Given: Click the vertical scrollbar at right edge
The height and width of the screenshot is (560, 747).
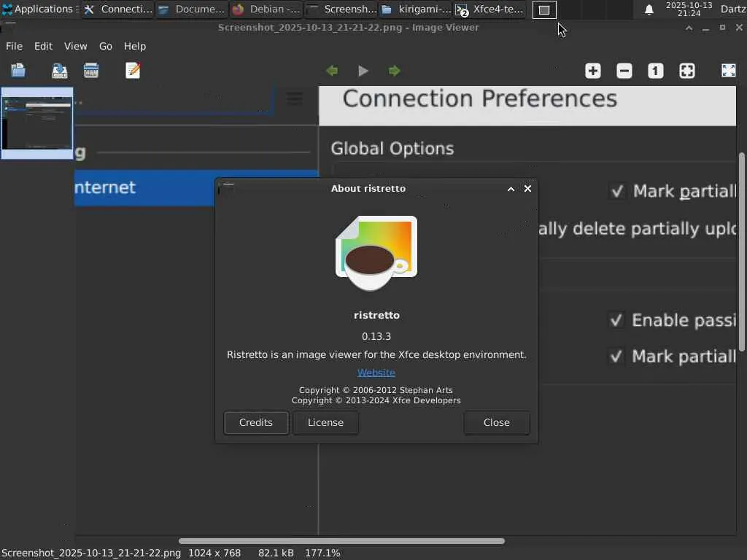Looking at the screenshot, I should [x=742, y=252].
